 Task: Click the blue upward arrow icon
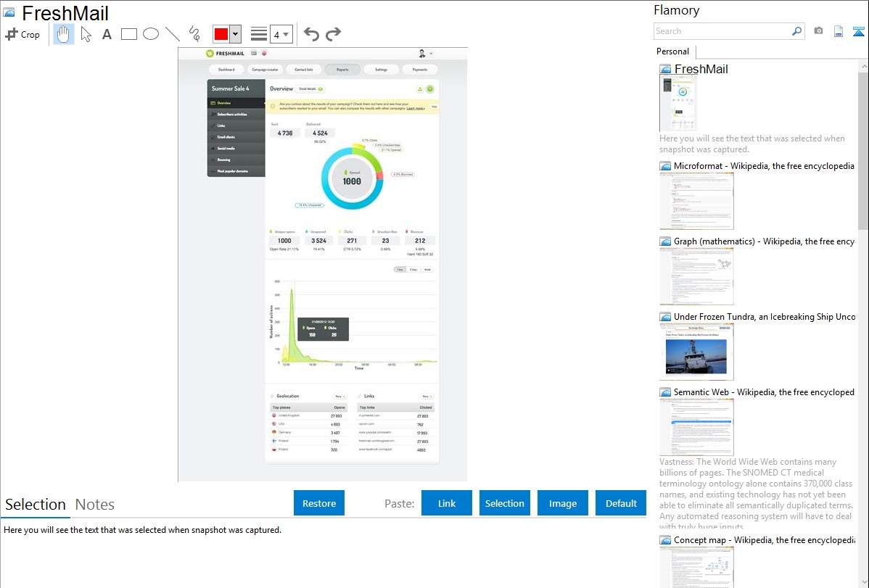(858, 32)
